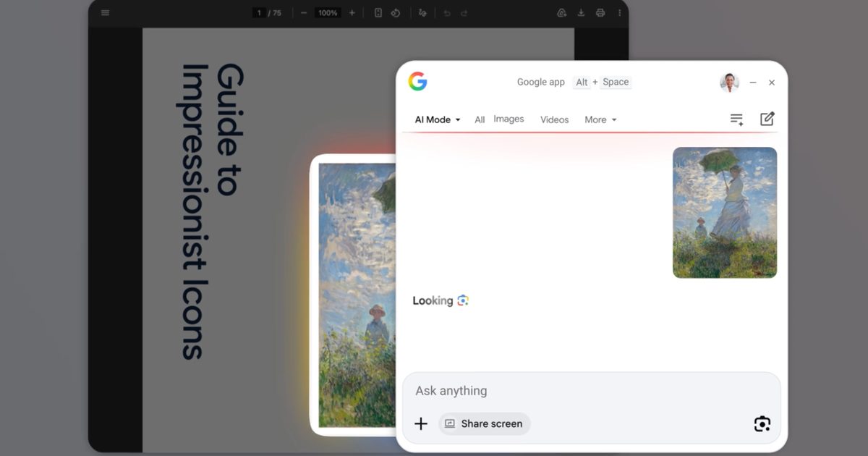Image resolution: width=868 pixels, height=456 pixels.
Task: Zoom in on the PDF with the plus control
Action: (352, 12)
